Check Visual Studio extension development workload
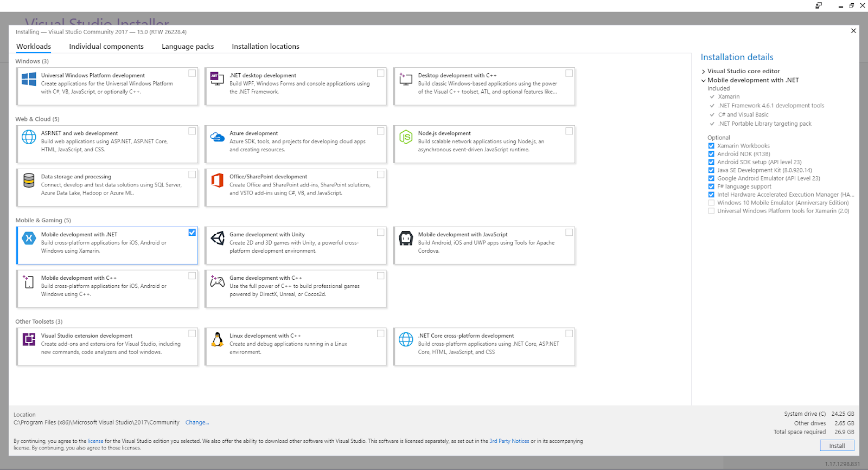 [192, 333]
